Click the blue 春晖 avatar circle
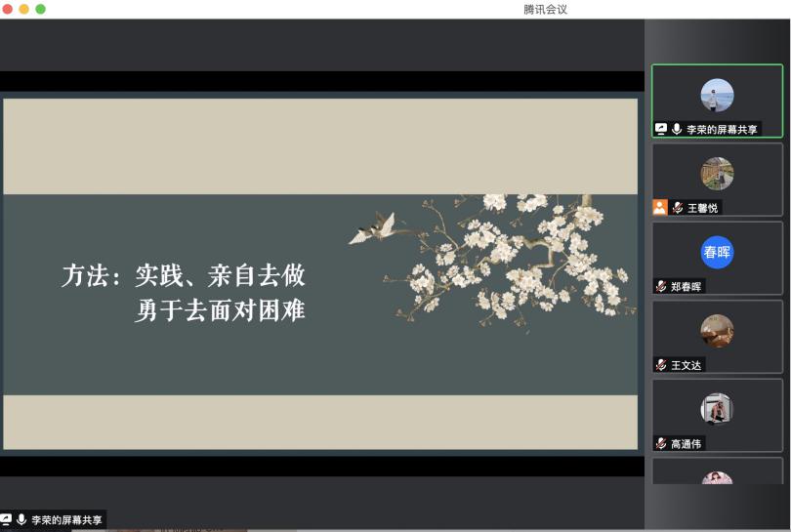The width and height of the screenshot is (791, 532). tap(717, 252)
